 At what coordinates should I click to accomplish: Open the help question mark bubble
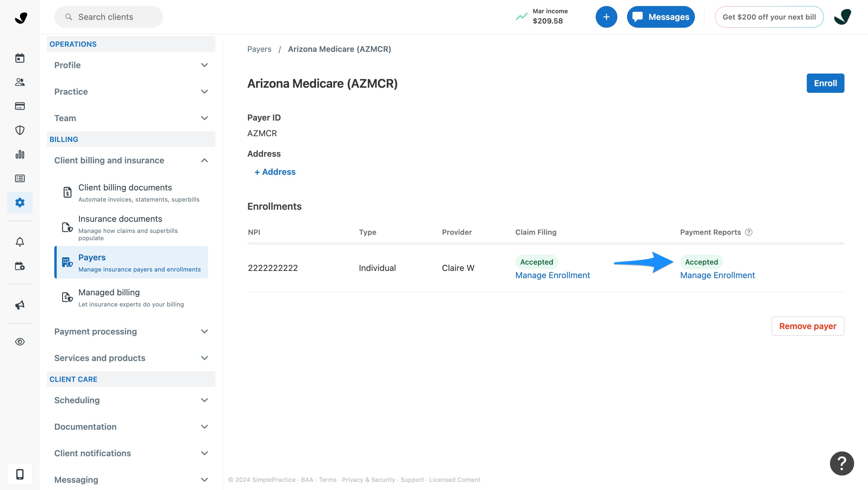coord(842,463)
